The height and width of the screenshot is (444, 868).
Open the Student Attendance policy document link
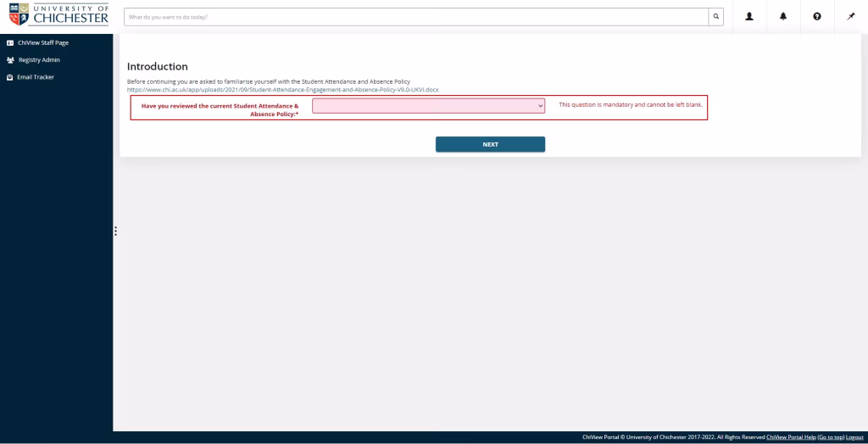coord(282,89)
